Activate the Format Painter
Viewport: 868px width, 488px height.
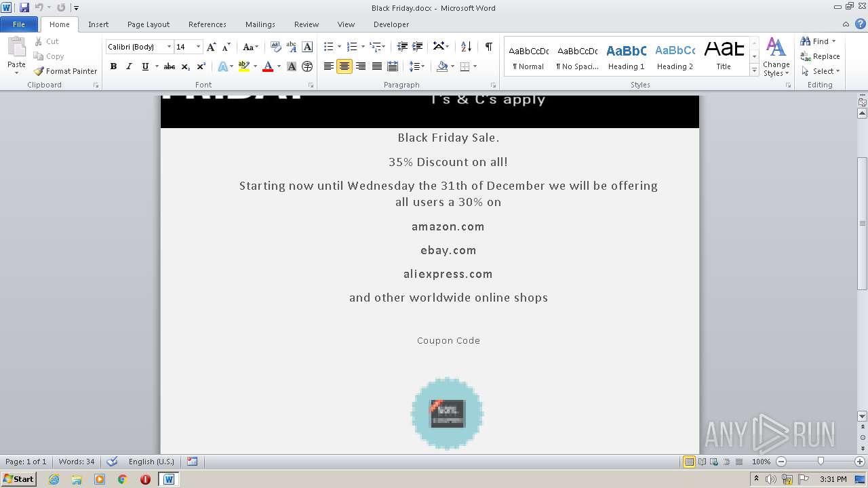click(x=66, y=71)
